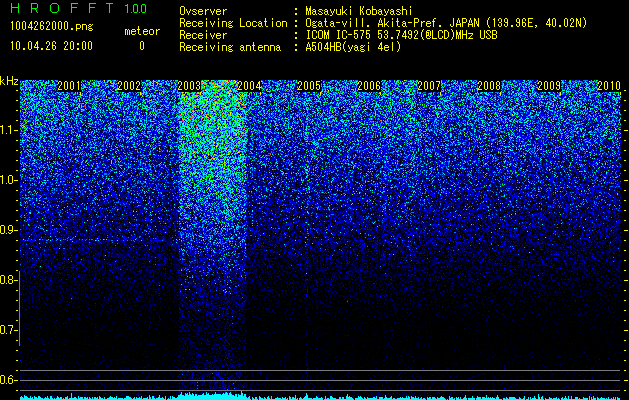Click the 2004 time marker
629x400 pixels.
[249, 86]
